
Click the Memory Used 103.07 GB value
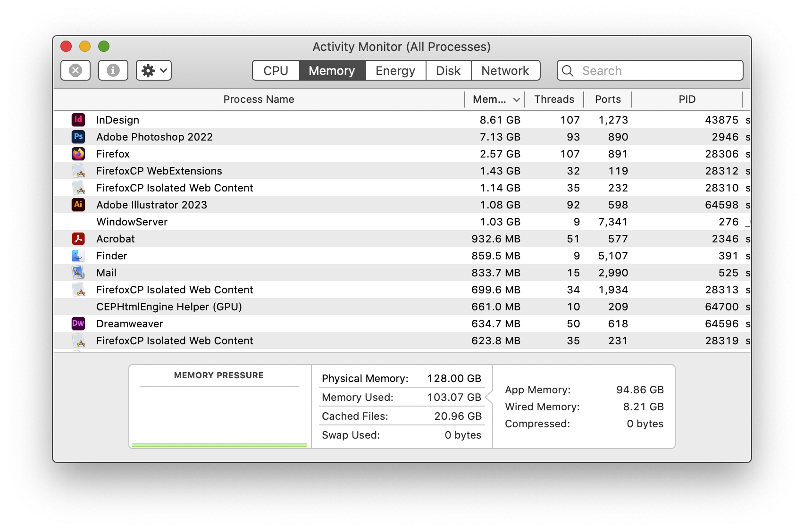454,397
